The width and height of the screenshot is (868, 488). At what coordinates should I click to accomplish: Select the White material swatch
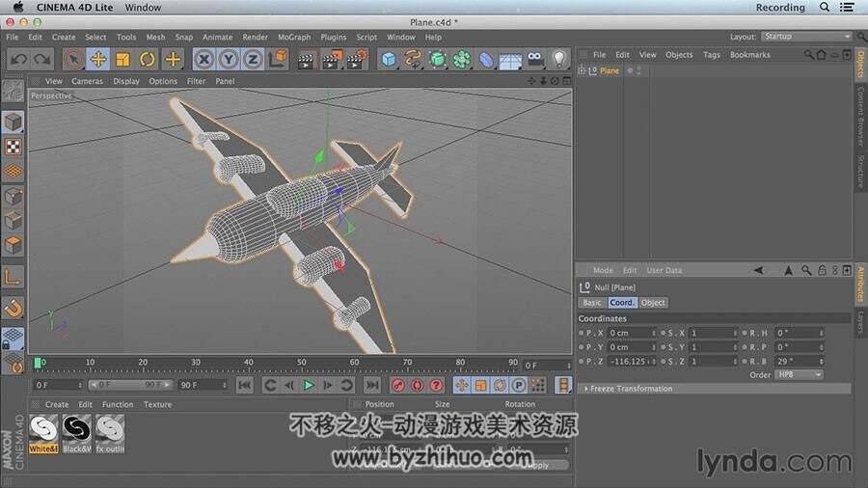43,434
